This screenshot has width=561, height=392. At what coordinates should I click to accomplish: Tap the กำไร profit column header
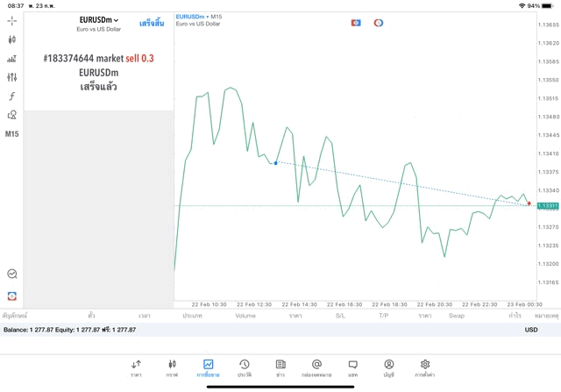[515, 316]
